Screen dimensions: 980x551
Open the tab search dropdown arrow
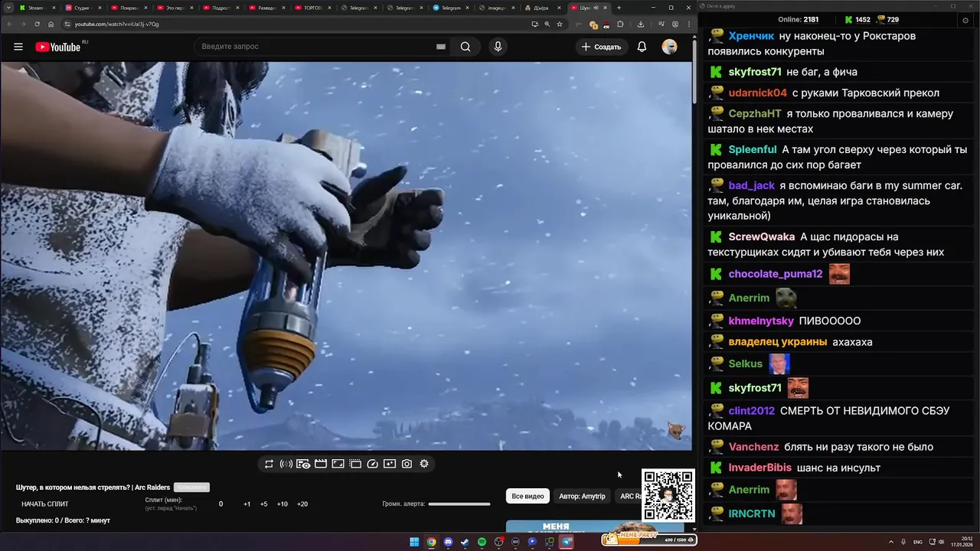8,8
